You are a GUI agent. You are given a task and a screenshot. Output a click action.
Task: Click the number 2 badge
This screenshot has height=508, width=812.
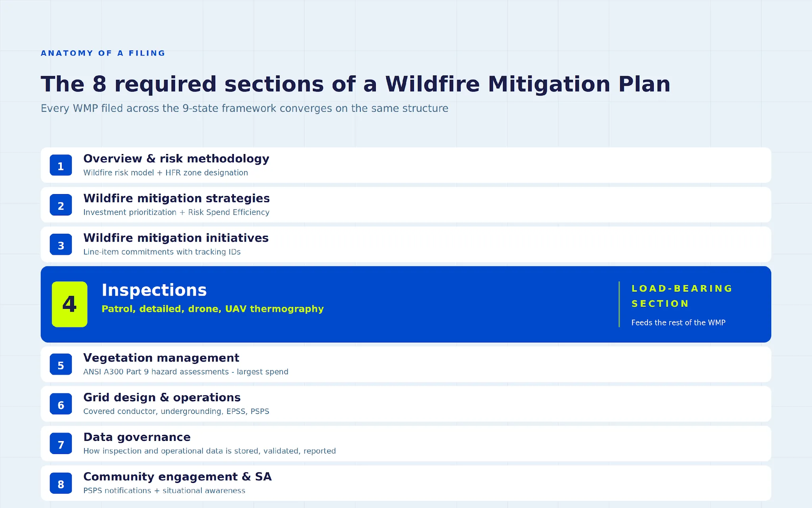coord(61,205)
